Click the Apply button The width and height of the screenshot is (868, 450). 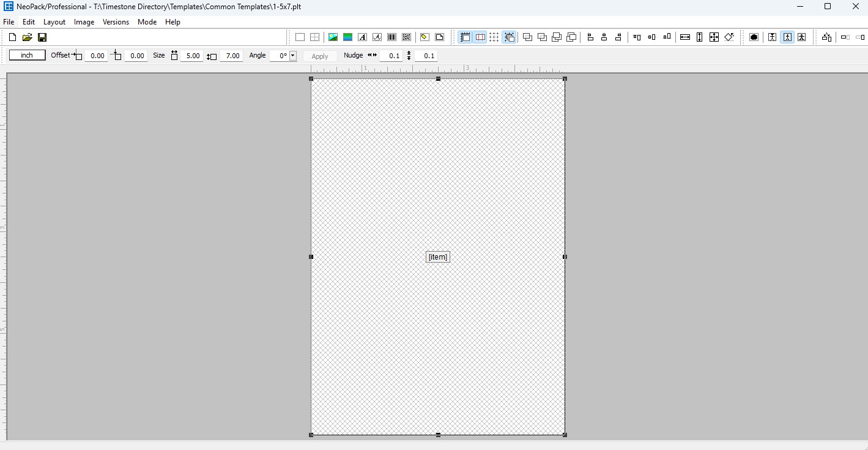[x=320, y=56]
